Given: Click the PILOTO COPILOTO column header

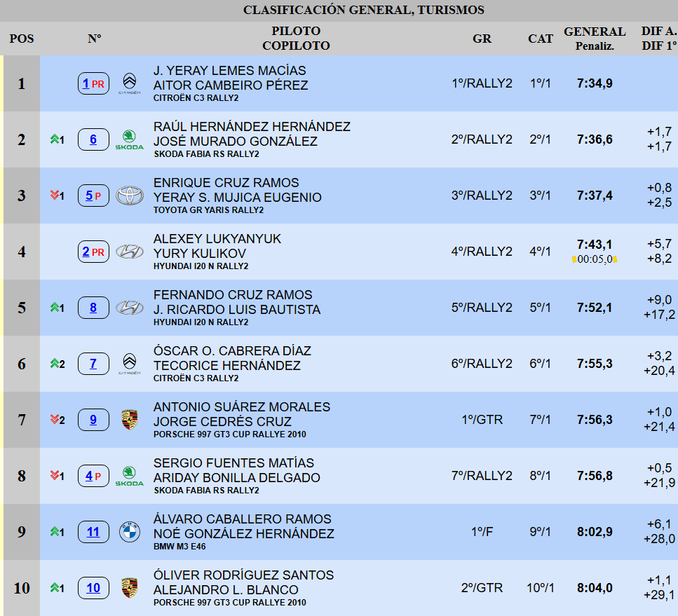Looking at the screenshot, I should point(296,39).
